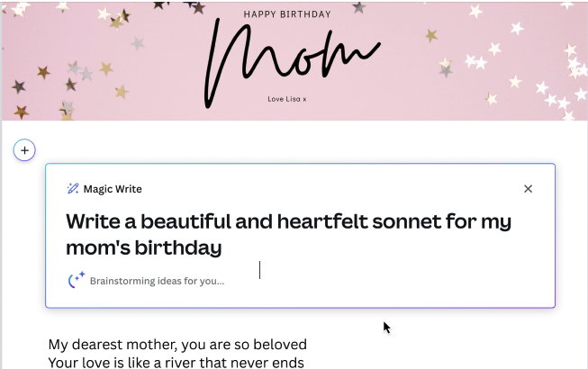Viewport: 588px width, 369px height.
Task: Select the "Love Lisa x" signature text
Action: pos(287,99)
